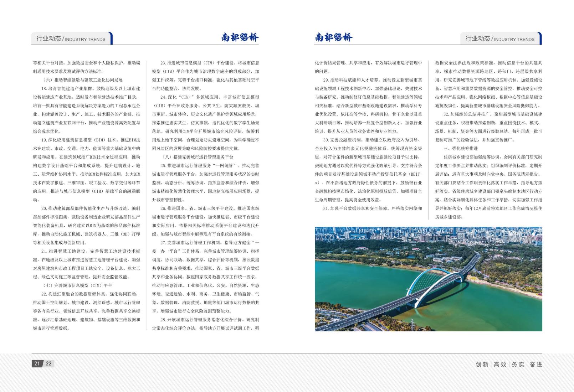
Task: Open the 行业动态 INDUSTRY TRENDS left tab
Action: coord(71,39)
